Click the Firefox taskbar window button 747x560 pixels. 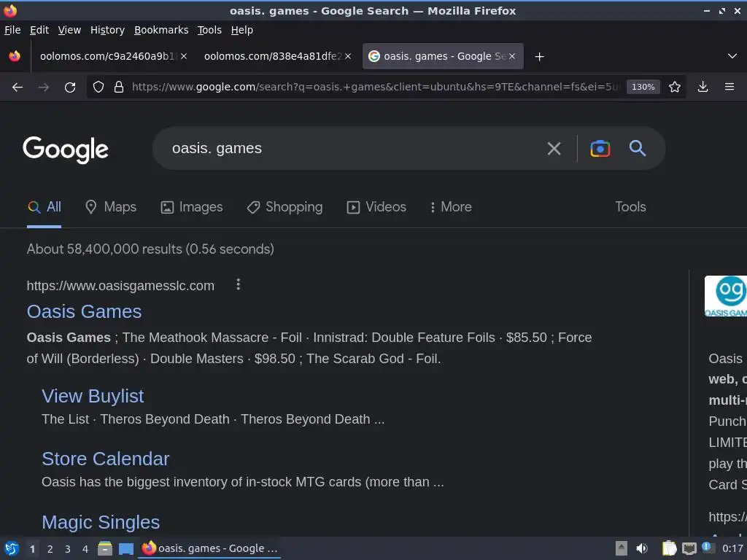tap(209, 548)
